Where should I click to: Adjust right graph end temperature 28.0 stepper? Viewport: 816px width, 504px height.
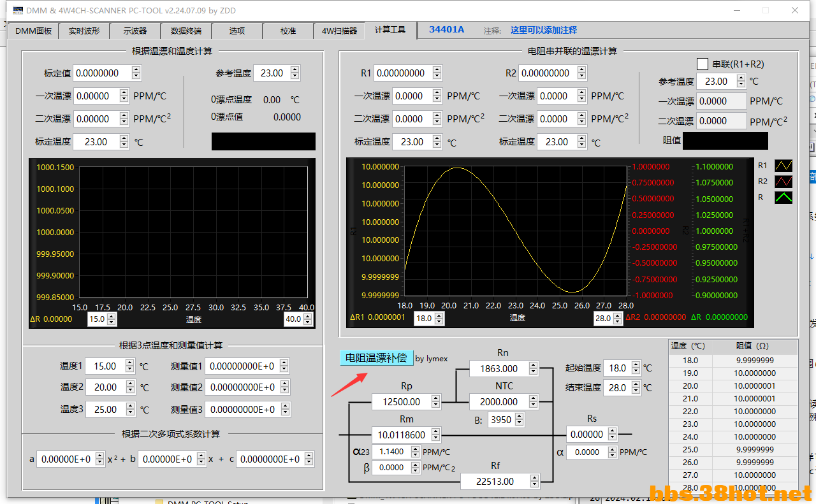(617, 318)
